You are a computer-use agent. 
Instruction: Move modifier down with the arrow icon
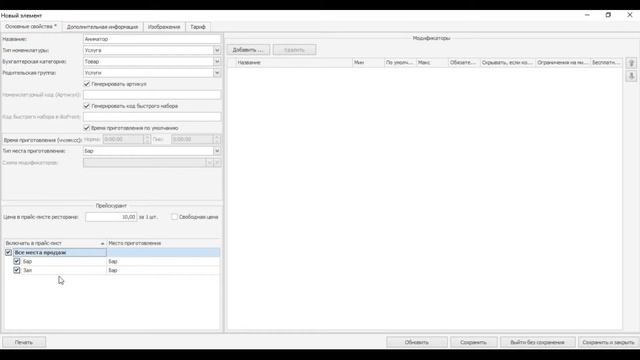tap(631, 76)
